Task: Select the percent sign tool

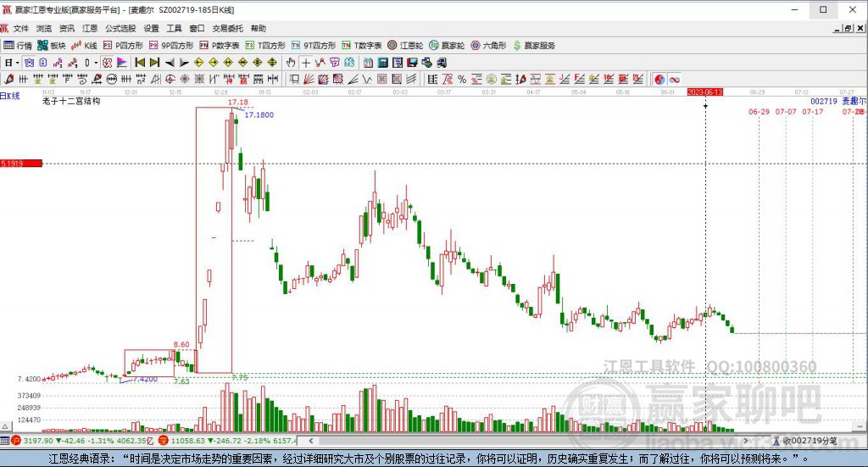Action: pyautogui.click(x=462, y=80)
